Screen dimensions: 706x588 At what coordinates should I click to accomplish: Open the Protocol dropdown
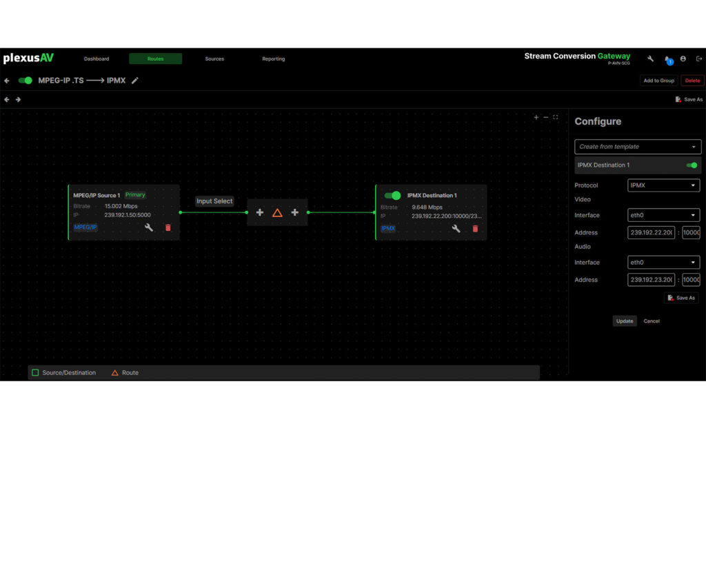coord(663,185)
